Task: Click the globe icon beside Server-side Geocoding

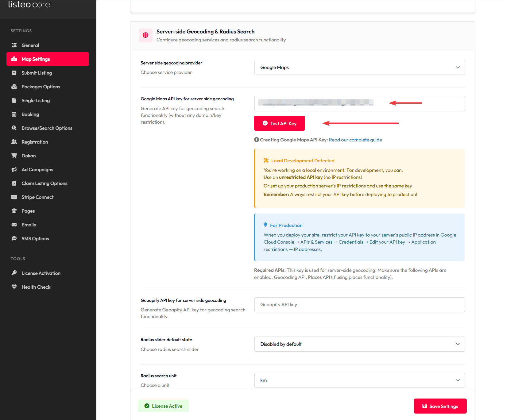Action: 145,35
